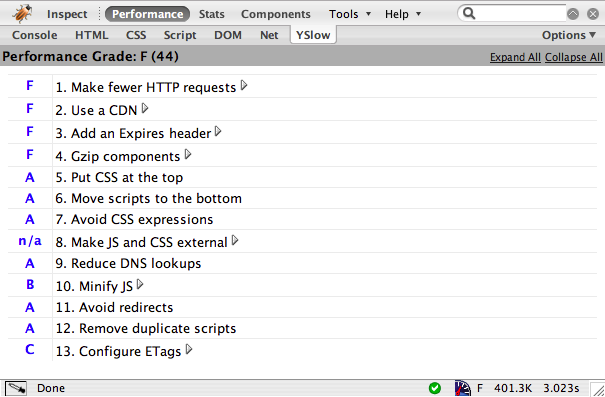Expand rule 10 Minify JS

[140, 285]
